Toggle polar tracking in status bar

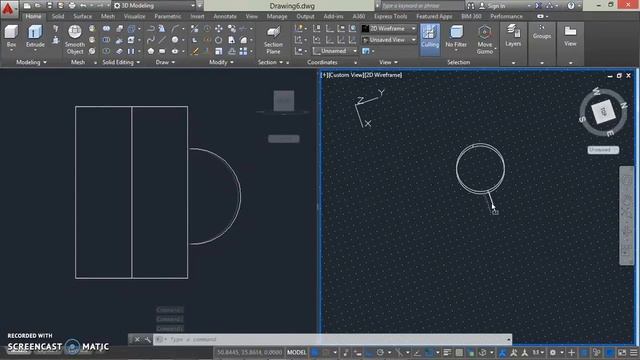pos(380,352)
